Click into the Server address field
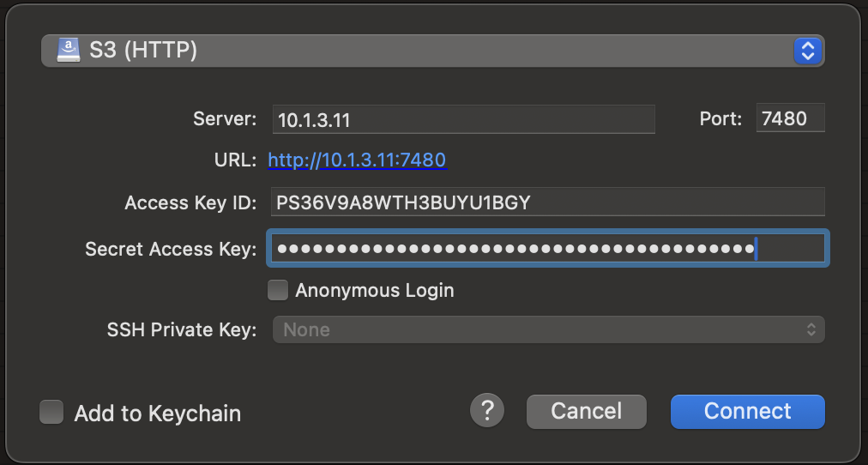Image resolution: width=868 pixels, height=465 pixels. pos(464,119)
